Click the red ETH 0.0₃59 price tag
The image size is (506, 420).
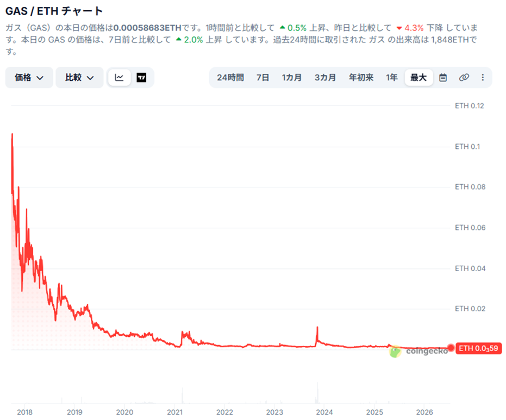[479, 348]
